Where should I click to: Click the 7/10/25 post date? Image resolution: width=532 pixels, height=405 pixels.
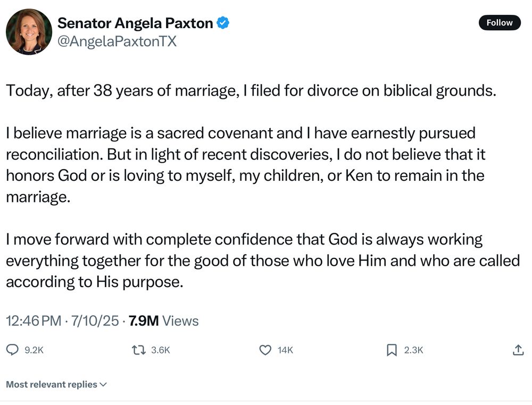(x=95, y=320)
